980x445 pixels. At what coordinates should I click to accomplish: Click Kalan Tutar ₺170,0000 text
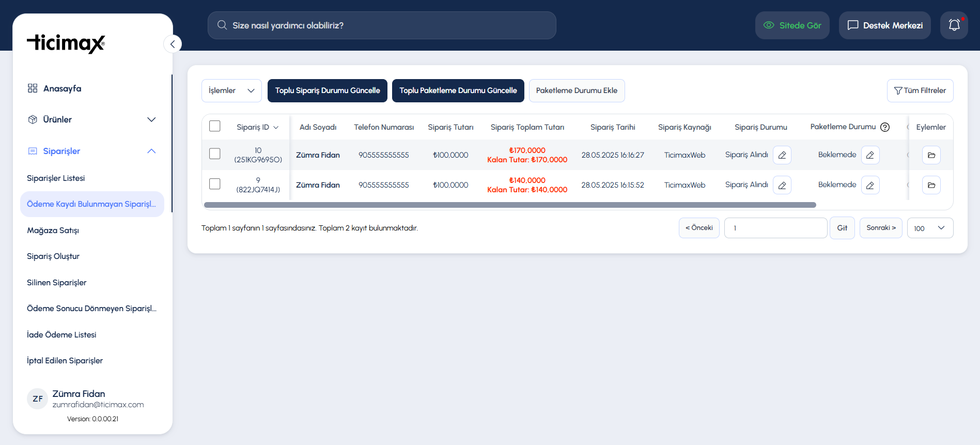tap(527, 160)
